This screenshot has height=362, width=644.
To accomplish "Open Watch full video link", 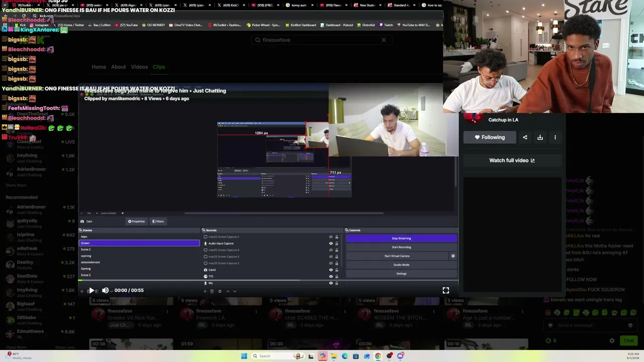I will 512,160.
